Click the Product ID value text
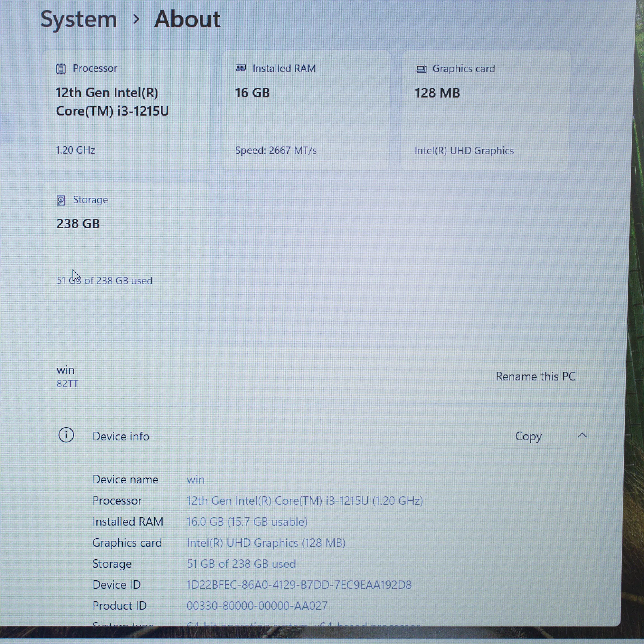The image size is (644, 644). click(x=257, y=606)
